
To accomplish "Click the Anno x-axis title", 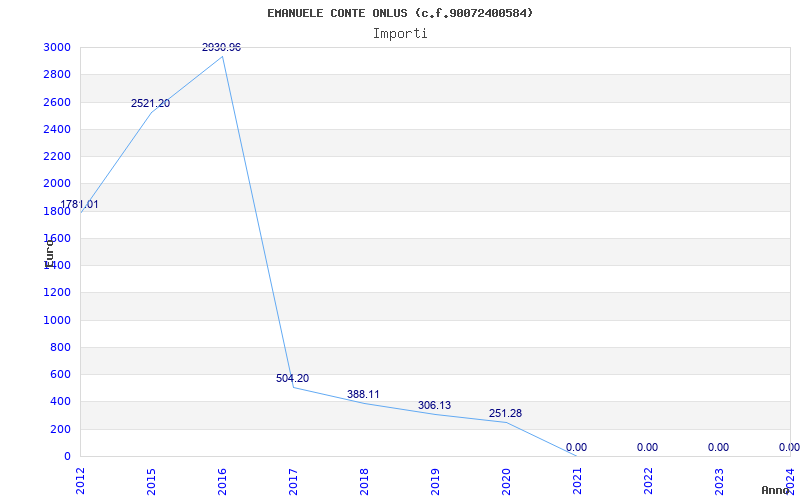I will (x=775, y=490).
